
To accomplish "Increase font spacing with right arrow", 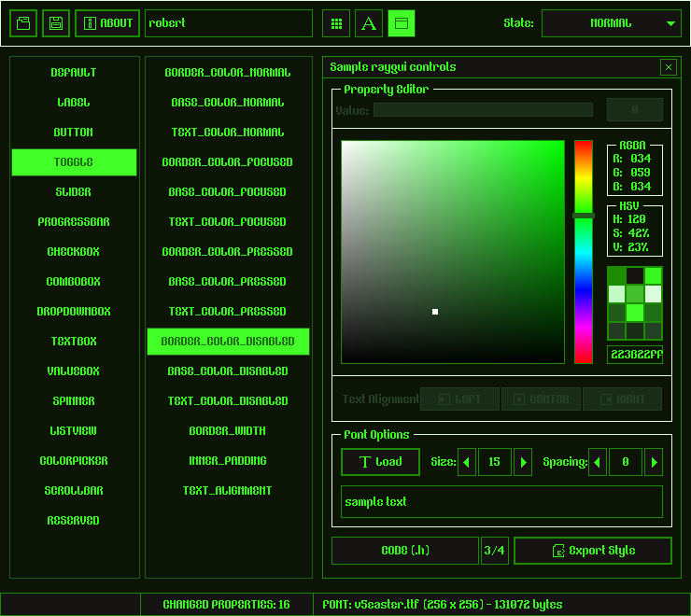I will coord(654,462).
